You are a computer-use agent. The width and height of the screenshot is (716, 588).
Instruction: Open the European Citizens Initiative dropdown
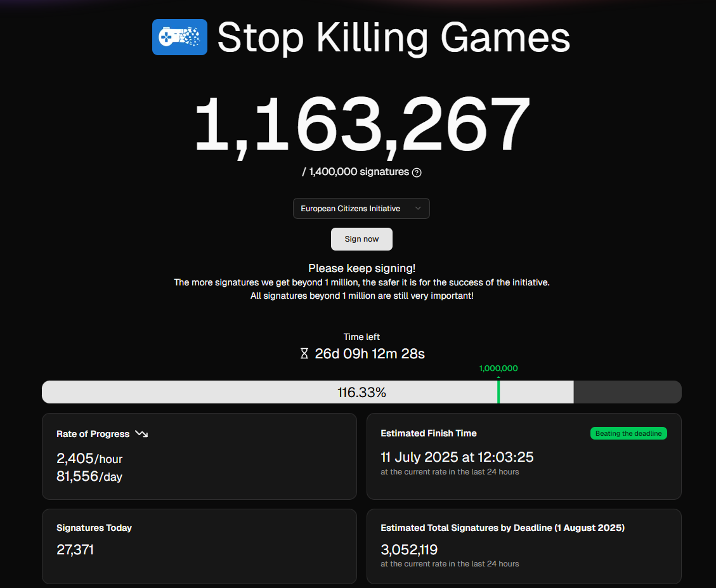pos(361,208)
